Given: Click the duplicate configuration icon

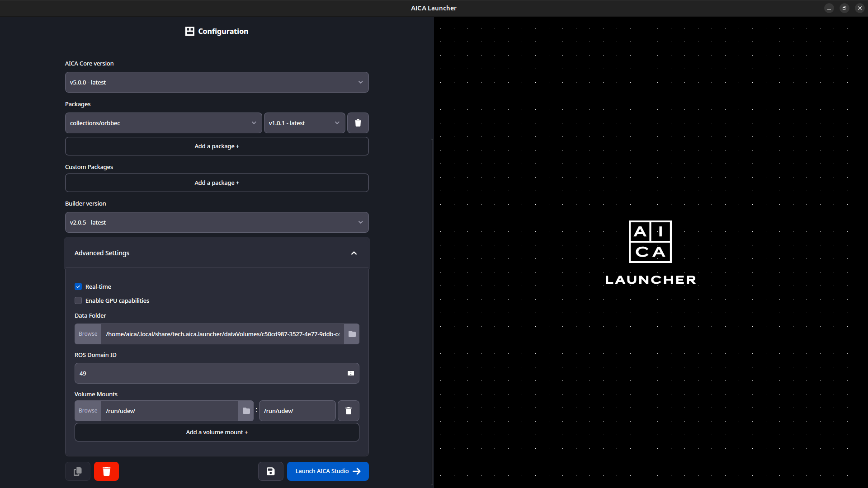Looking at the screenshot, I should pyautogui.click(x=78, y=471).
